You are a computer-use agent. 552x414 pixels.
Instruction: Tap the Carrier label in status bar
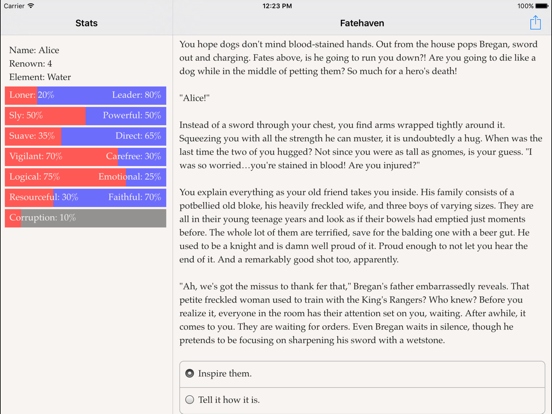coord(14,6)
